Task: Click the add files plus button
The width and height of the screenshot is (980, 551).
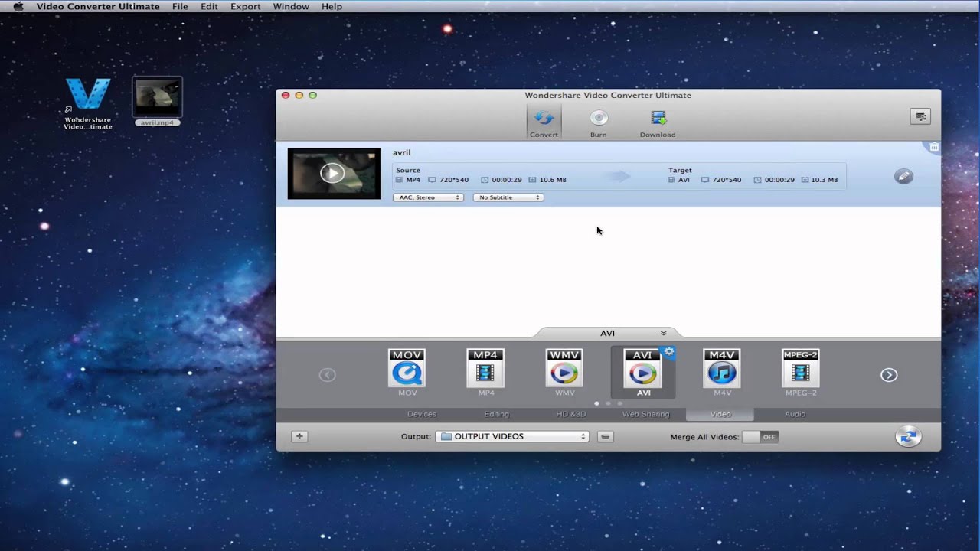Action: [299, 436]
